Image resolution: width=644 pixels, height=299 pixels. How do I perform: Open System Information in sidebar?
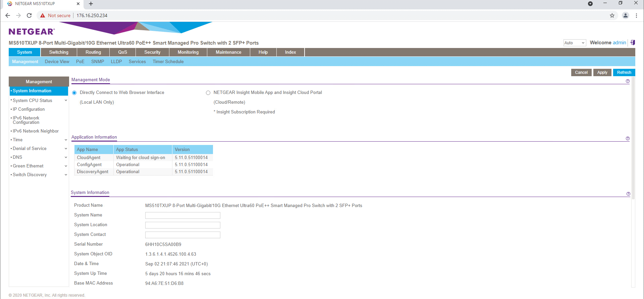pyautogui.click(x=39, y=91)
